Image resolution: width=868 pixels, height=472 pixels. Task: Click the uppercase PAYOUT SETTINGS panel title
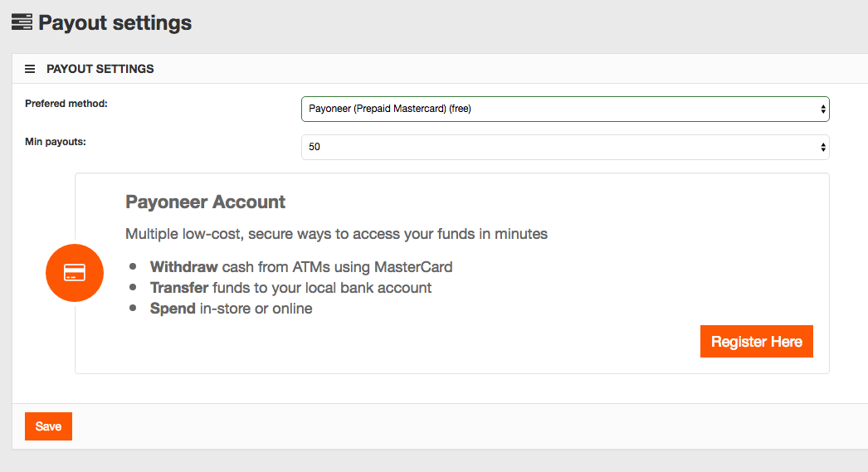tap(100, 69)
